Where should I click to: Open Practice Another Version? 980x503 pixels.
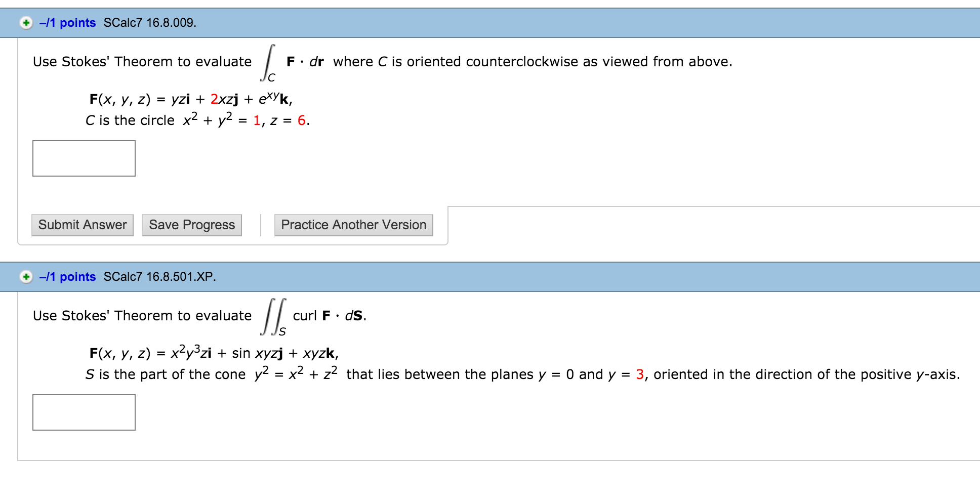pyautogui.click(x=353, y=225)
